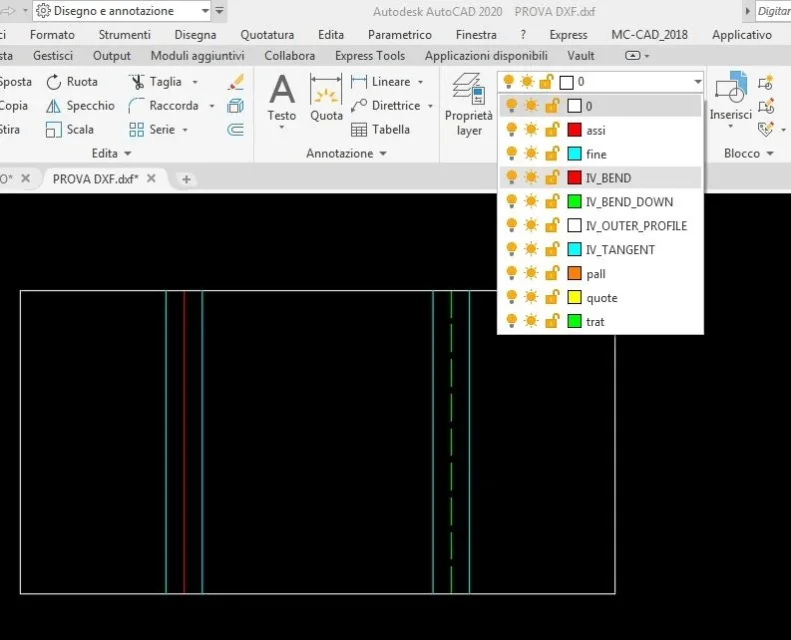791x640 pixels.
Task: Select the Serie array tool
Action: point(152,130)
